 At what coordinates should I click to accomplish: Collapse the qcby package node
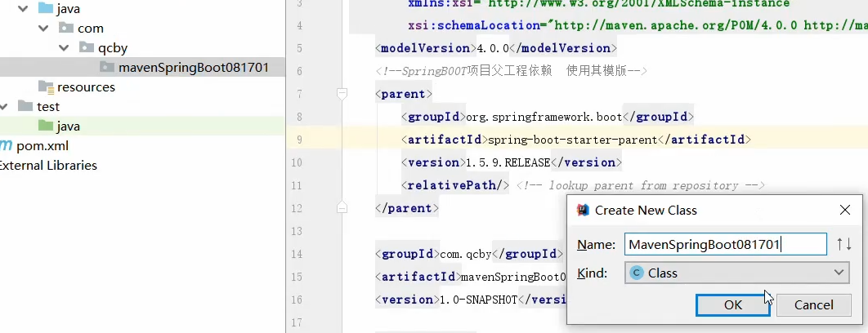(64, 48)
